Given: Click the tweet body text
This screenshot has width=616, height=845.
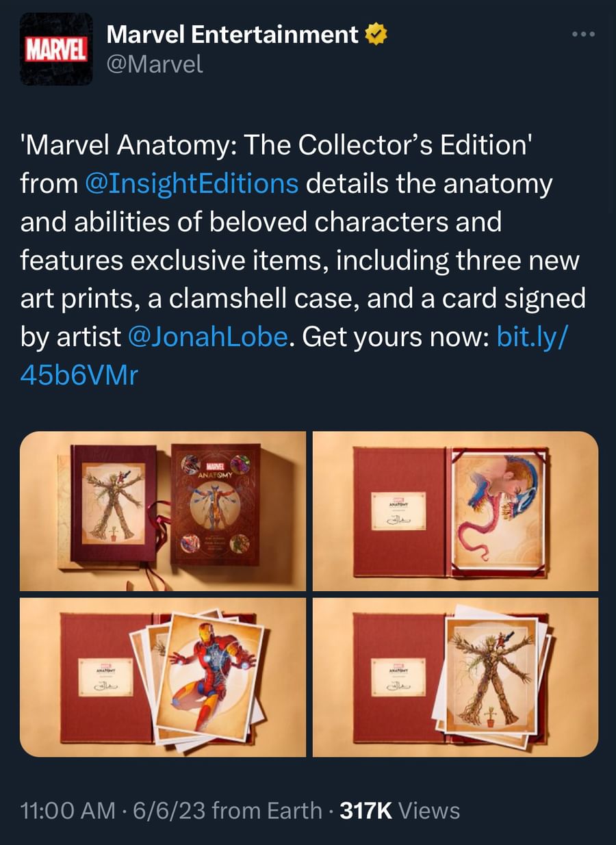Looking at the screenshot, I should pyautogui.click(x=303, y=260).
